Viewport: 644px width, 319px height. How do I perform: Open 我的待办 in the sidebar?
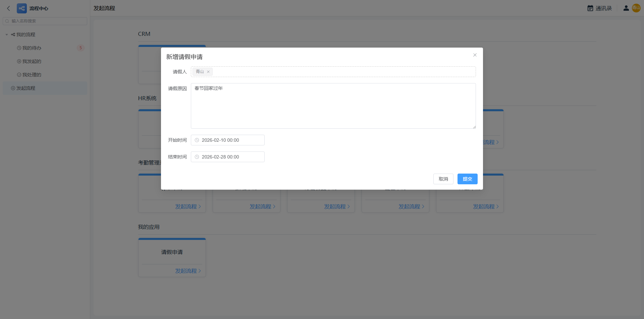(x=32, y=48)
